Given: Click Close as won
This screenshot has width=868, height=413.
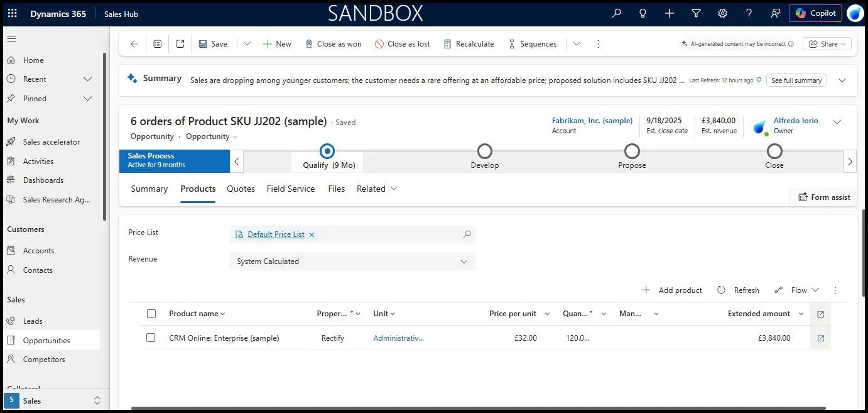Looking at the screenshot, I should [x=333, y=44].
